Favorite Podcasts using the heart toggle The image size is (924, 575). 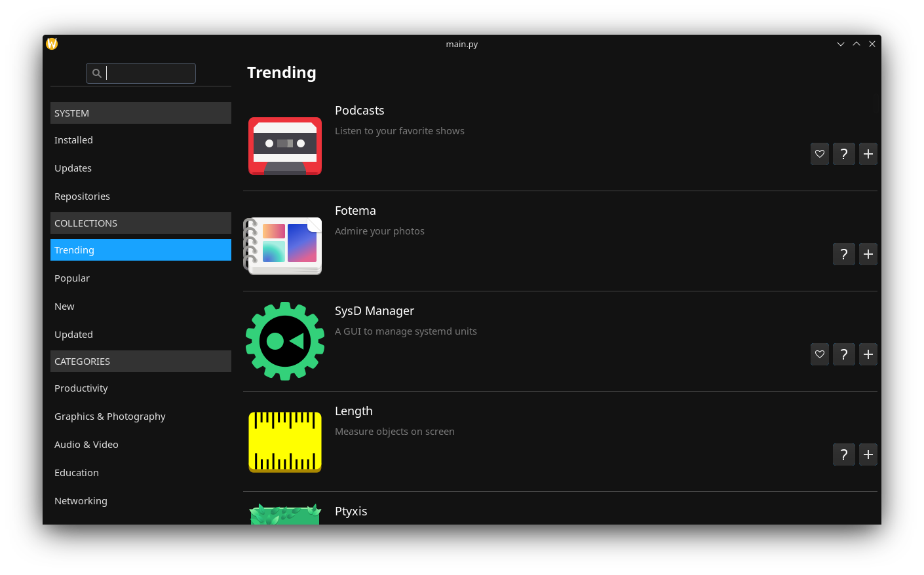coord(819,153)
